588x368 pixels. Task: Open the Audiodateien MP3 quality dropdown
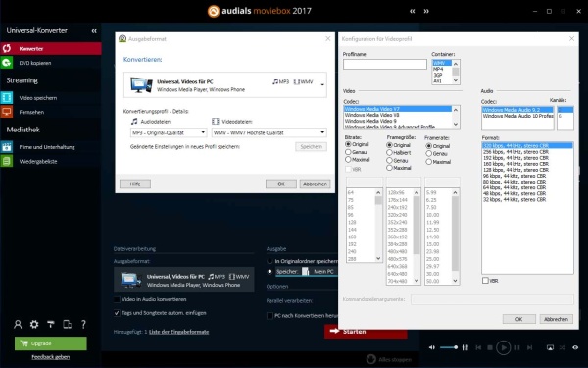pyautogui.click(x=169, y=132)
